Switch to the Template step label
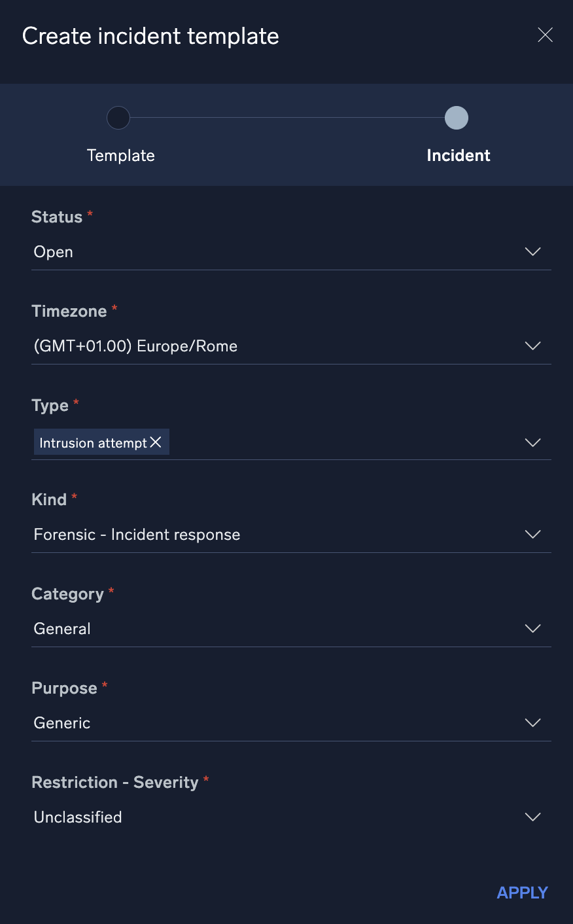This screenshot has height=924, width=573. click(x=121, y=156)
